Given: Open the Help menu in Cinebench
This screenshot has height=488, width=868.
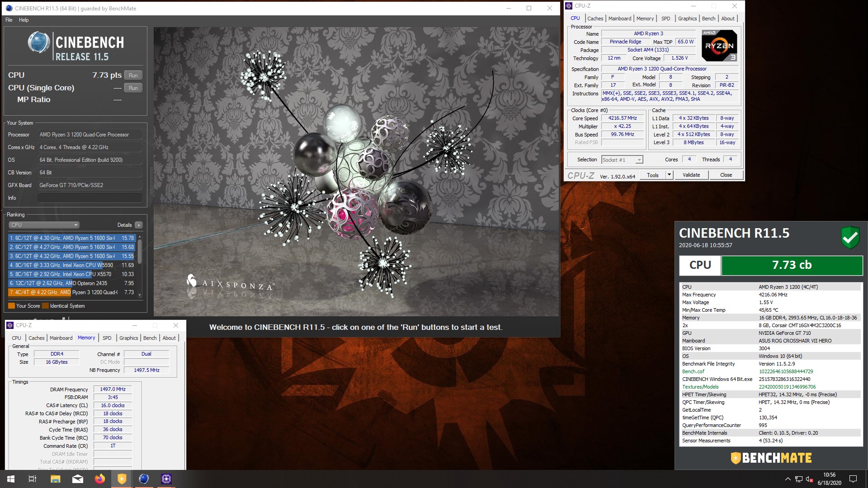Looking at the screenshot, I should pos(24,20).
